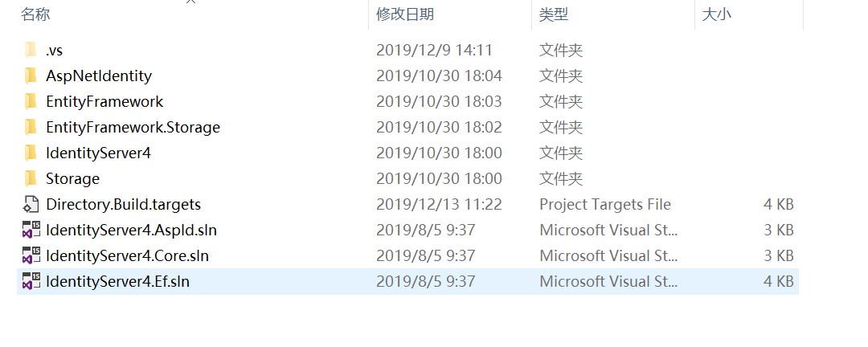
Task: Click the IdentityServer4 folder icon
Action: tap(31, 153)
